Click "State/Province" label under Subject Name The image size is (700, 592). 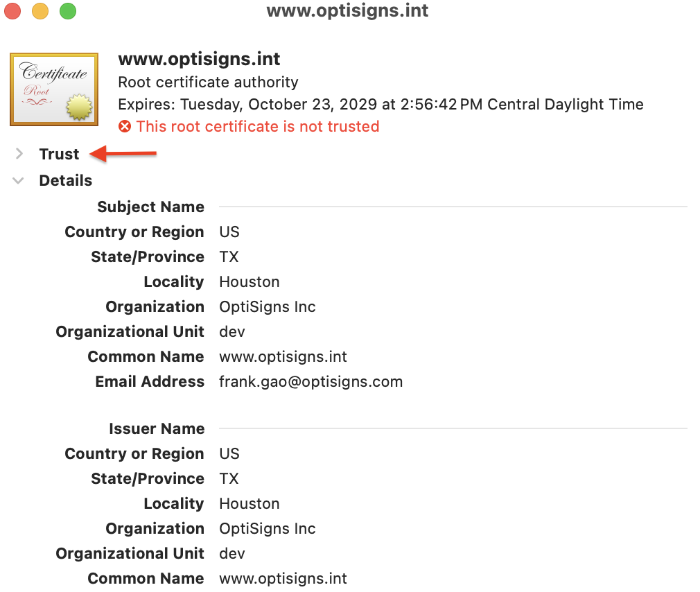point(148,257)
